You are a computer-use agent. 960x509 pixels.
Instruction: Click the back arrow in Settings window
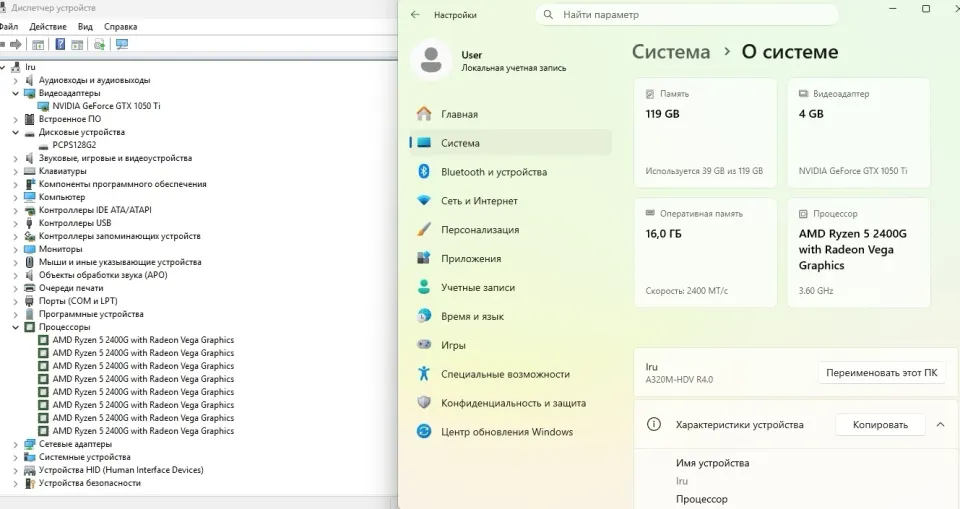point(415,15)
